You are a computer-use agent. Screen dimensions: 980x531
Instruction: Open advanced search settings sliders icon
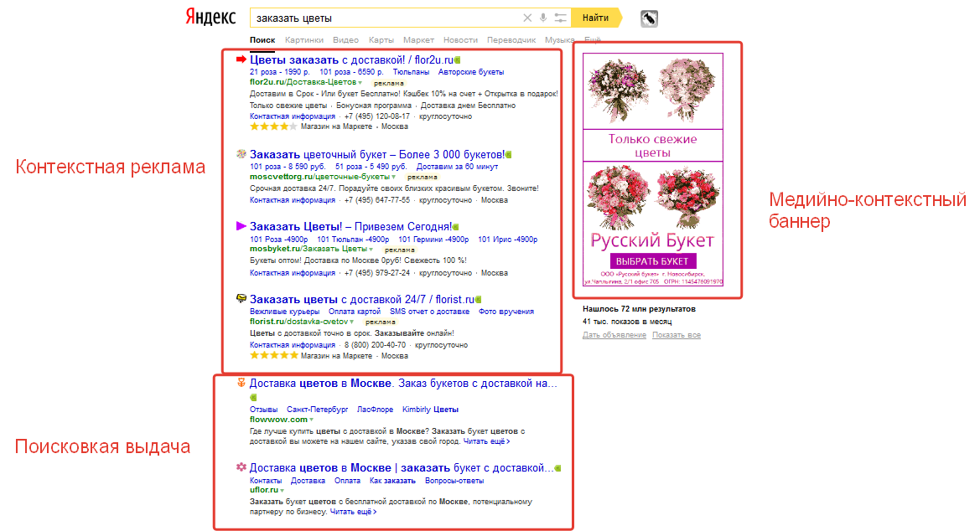click(x=560, y=18)
